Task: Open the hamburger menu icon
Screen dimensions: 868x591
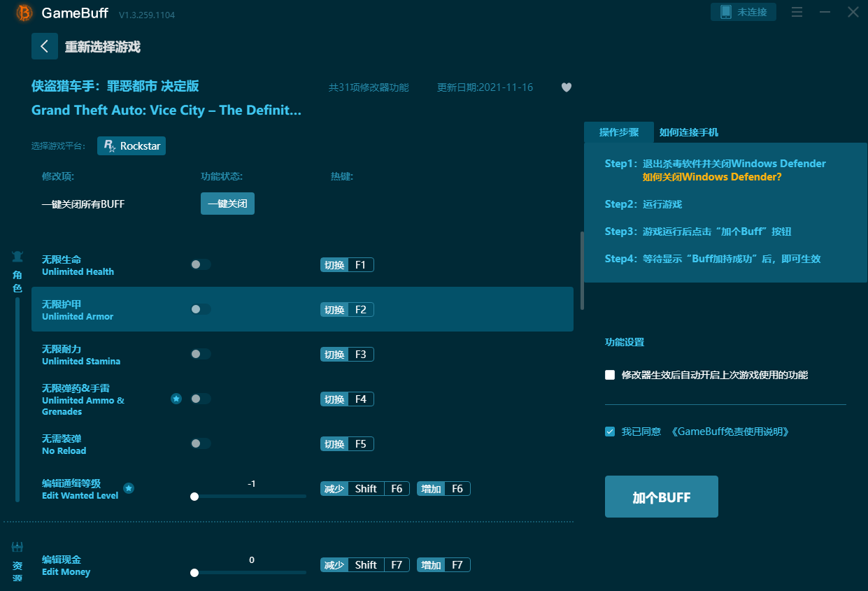Action: click(797, 13)
